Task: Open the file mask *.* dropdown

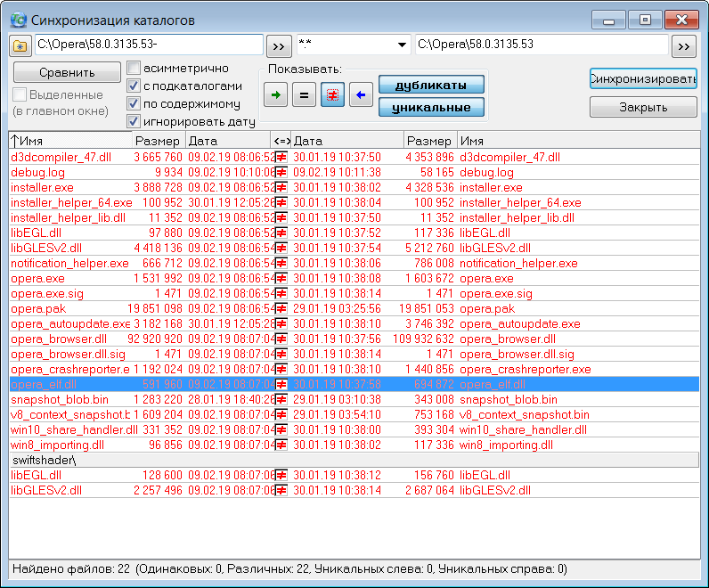Action: click(x=402, y=45)
